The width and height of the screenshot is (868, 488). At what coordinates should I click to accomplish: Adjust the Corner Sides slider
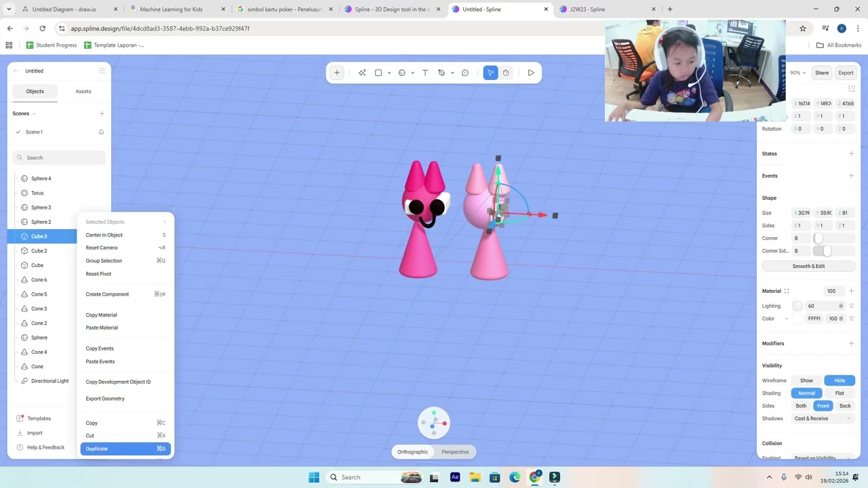pos(833,251)
